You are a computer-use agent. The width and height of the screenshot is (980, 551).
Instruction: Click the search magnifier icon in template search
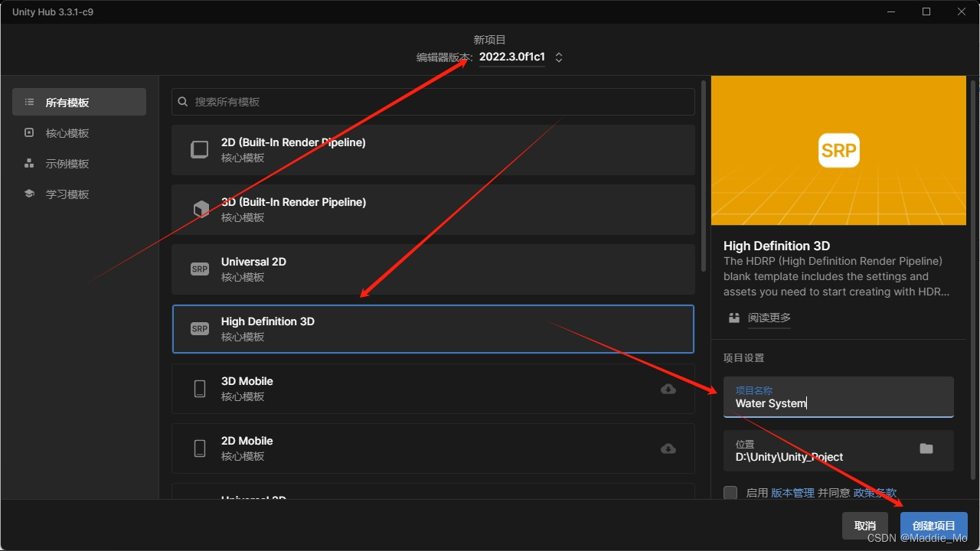coord(183,102)
